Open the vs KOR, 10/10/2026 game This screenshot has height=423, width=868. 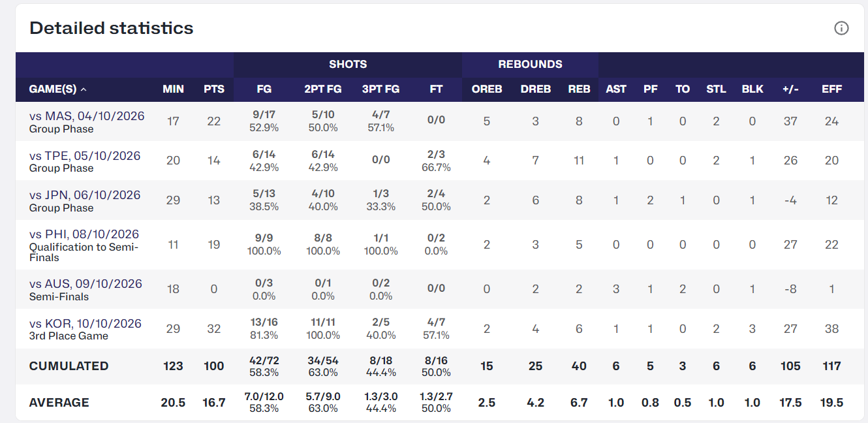pyautogui.click(x=85, y=324)
